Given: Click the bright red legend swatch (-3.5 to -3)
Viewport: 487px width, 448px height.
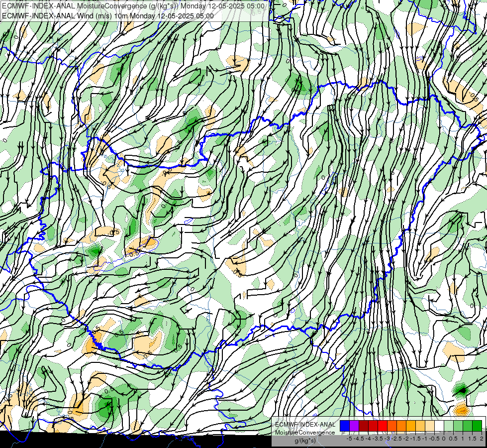Looking at the screenshot, I should pos(383,426).
